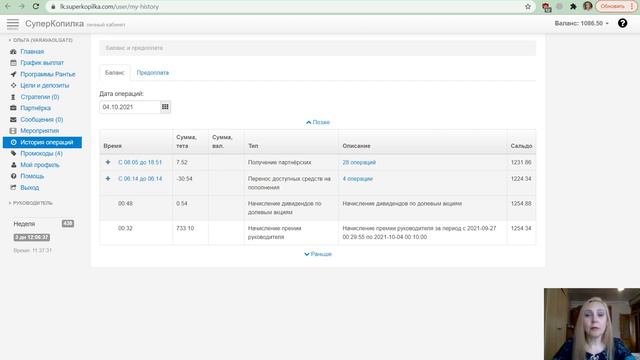Collapse the Ольга user section
The height and width of the screenshot is (360, 640).
click(40, 40)
